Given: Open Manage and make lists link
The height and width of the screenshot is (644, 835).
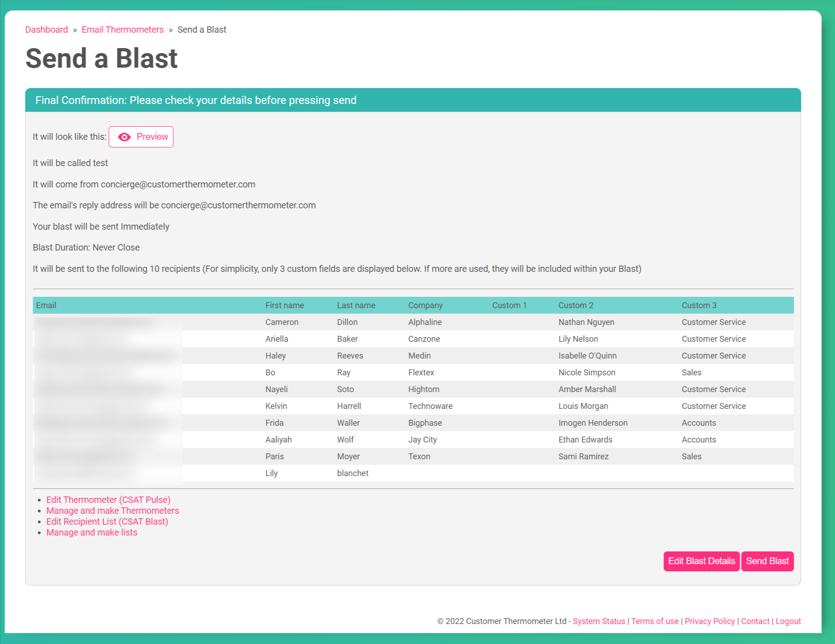Looking at the screenshot, I should [x=92, y=532].
